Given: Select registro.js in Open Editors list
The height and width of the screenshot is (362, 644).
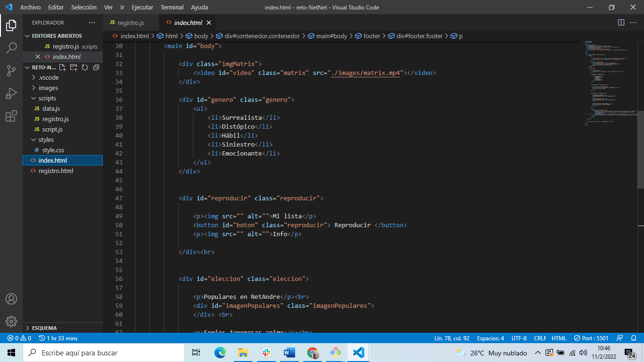Looking at the screenshot, I should click(x=63, y=46).
